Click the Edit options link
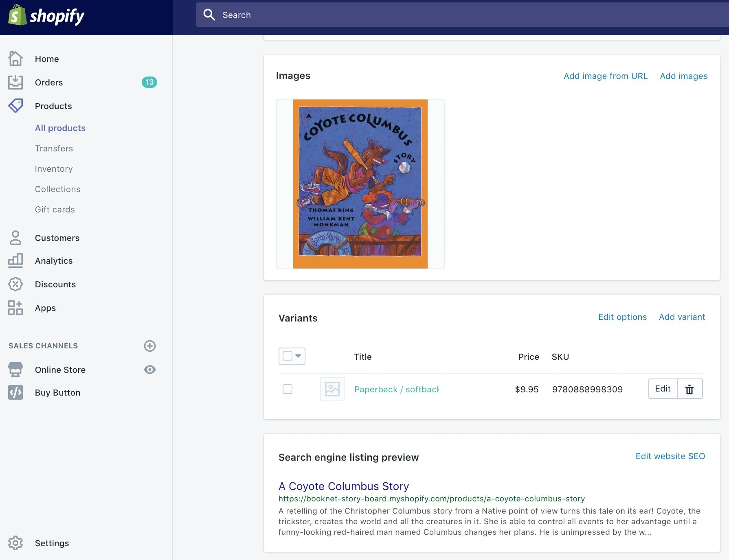This screenshot has width=729, height=560. pos(622,317)
